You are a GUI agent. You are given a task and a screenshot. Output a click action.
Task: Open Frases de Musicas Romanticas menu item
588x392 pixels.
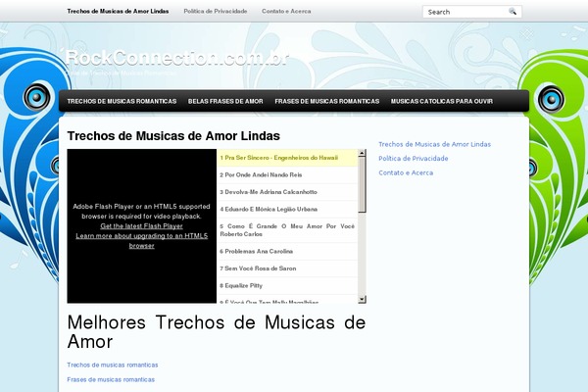327,101
